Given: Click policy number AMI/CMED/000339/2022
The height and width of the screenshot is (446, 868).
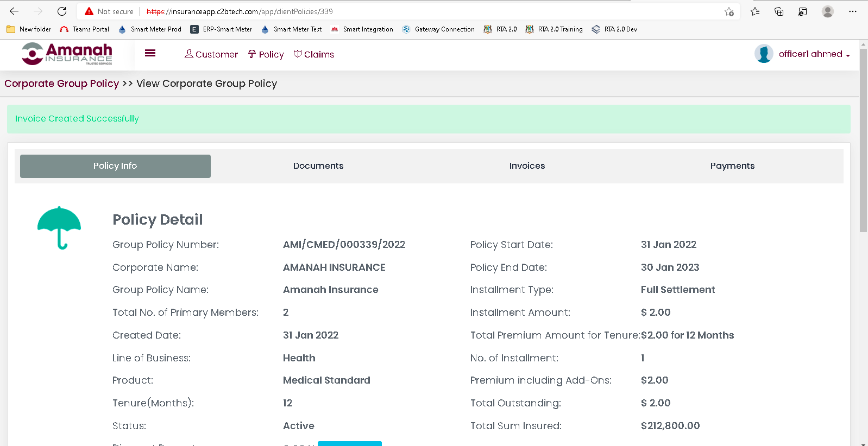Looking at the screenshot, I should click(x=344, y=245).
